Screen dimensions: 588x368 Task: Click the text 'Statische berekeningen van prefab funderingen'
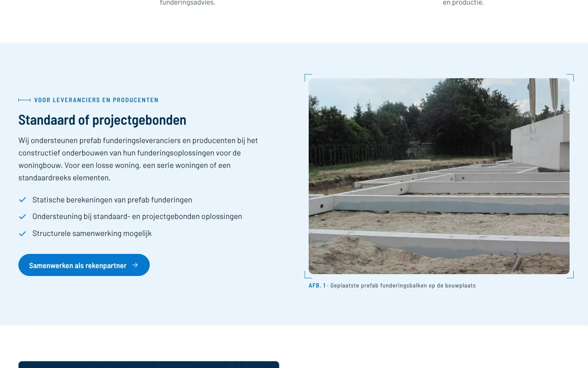coord(112,200)
